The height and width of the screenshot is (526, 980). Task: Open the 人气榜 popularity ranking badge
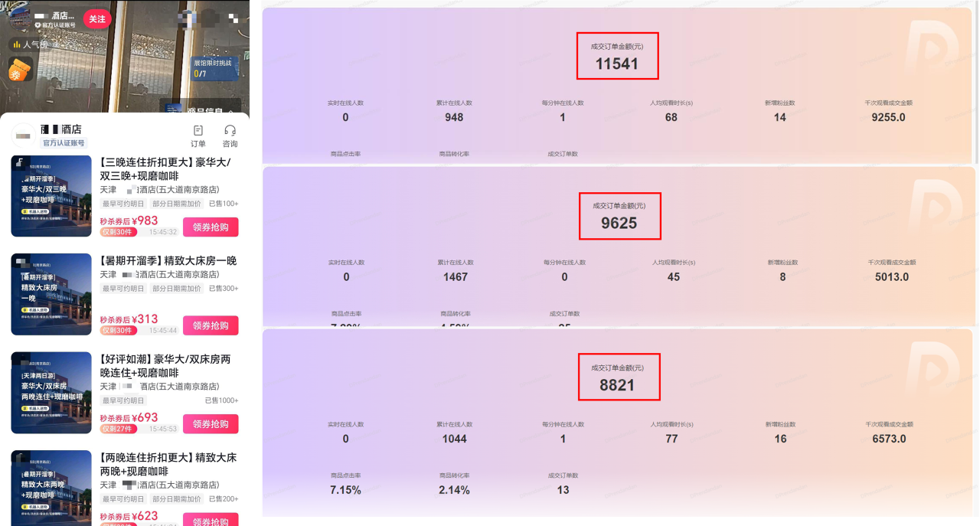31,44
